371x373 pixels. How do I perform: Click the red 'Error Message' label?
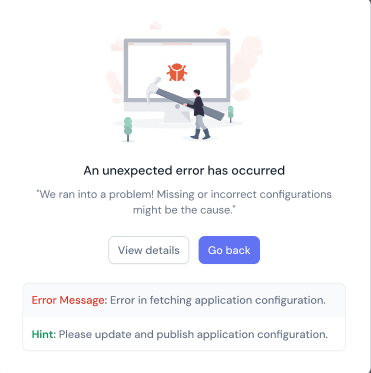[x=68, y=300]
